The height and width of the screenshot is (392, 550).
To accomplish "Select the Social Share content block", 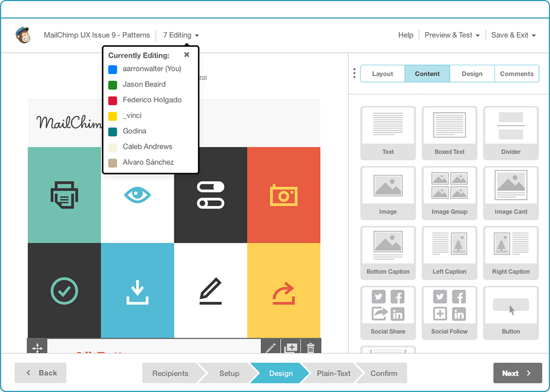I will (x=388, y=313).
